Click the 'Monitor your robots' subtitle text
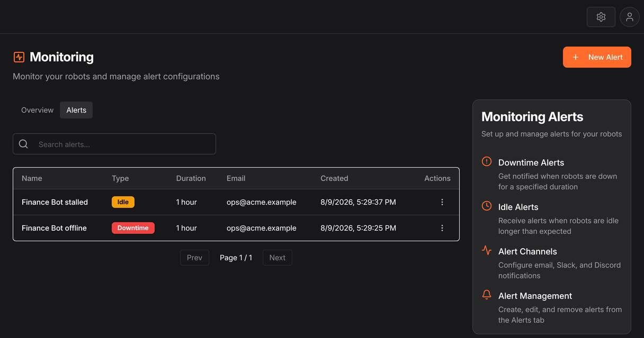Viewport: 644px width, 338px height. coord(116,76)
